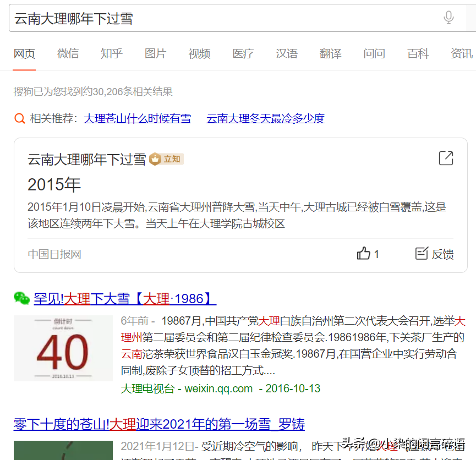Switch to the 知乎 tab

pos(112,54)
